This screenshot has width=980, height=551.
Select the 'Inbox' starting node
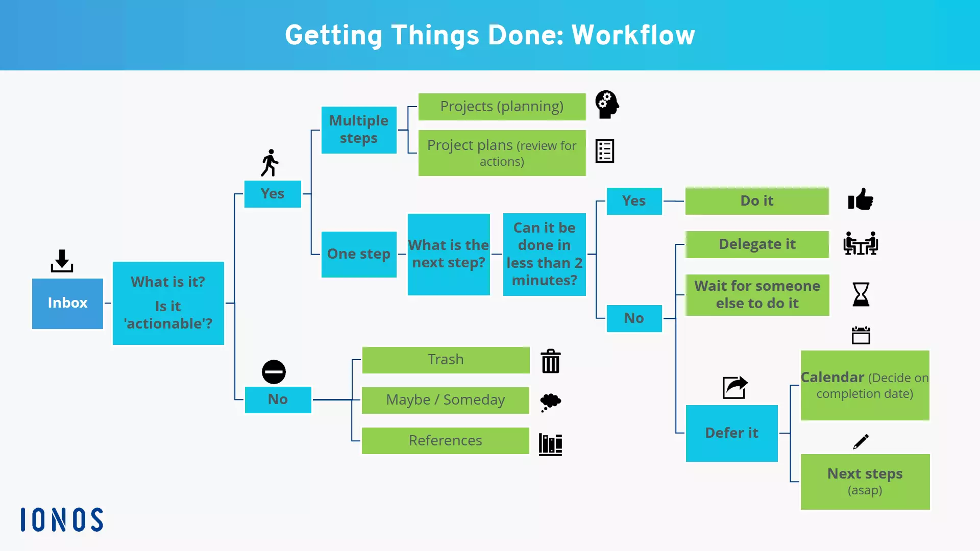point(67,302)
